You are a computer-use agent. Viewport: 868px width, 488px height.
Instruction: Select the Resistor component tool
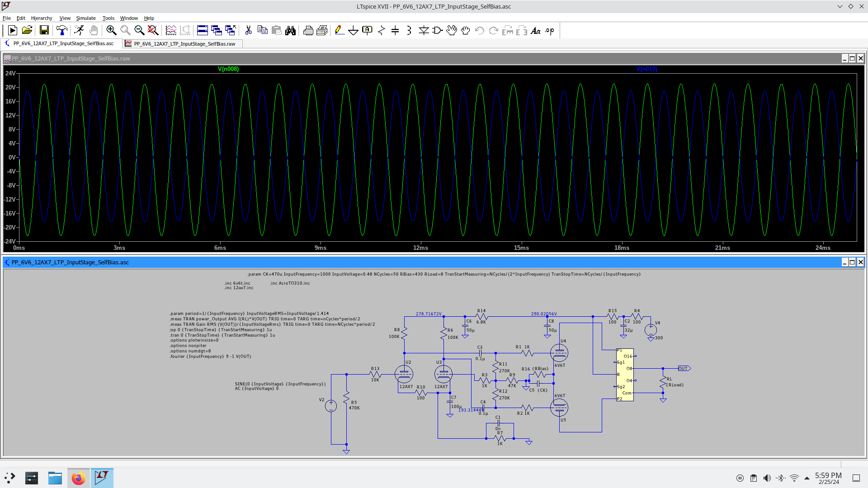tap(381, 30)
